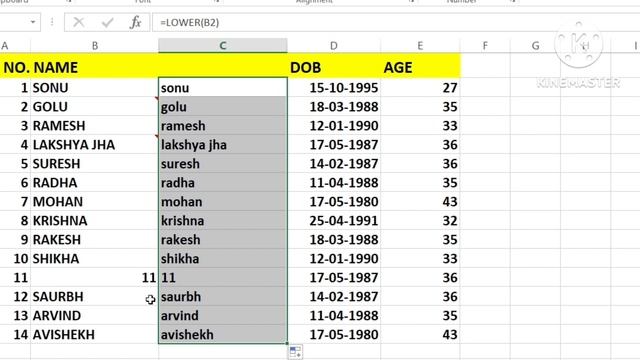Select lowercase cell saurbh
Screen dimensions: 640x360
coord(223,296)
